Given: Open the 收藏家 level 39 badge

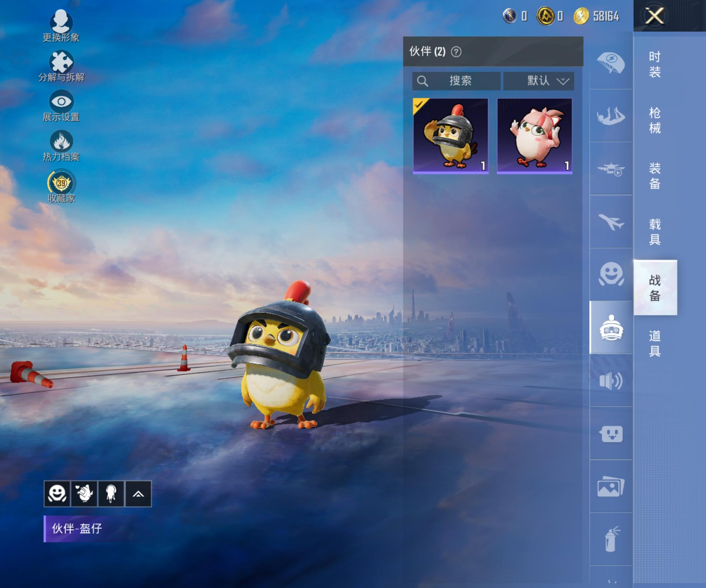Looking at the screenshot, I should [x=61, y=183].
